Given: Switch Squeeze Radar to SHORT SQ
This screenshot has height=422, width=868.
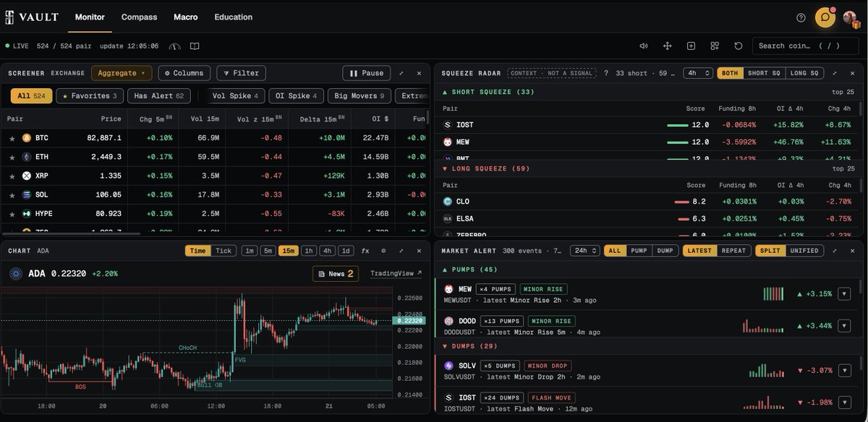Looking at the screenshot, I should pos(764,73).
